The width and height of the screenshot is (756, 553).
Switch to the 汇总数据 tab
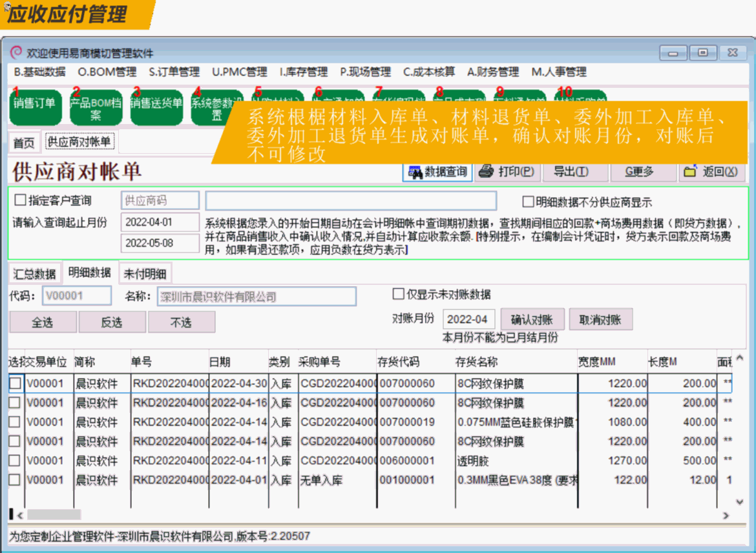click(35, 275)
